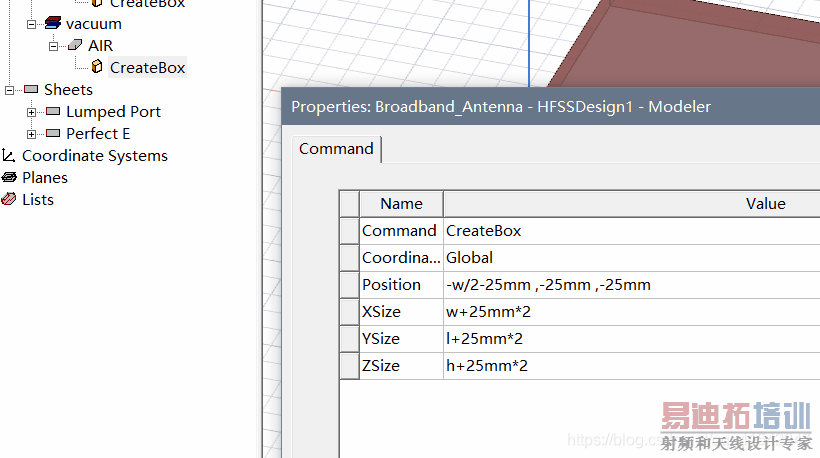820x458 pixels.
Task: Click the YSize name cell
Action: tap(401, 339)
